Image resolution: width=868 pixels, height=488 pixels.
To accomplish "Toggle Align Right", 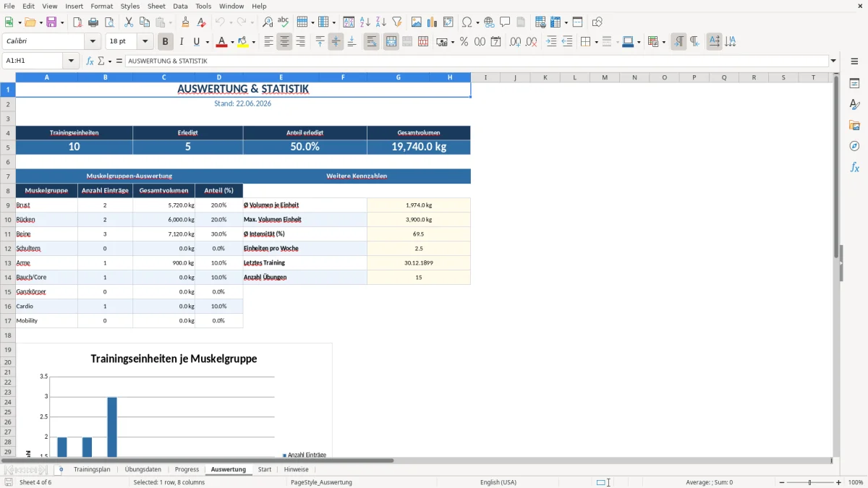I will pos(300,42).
